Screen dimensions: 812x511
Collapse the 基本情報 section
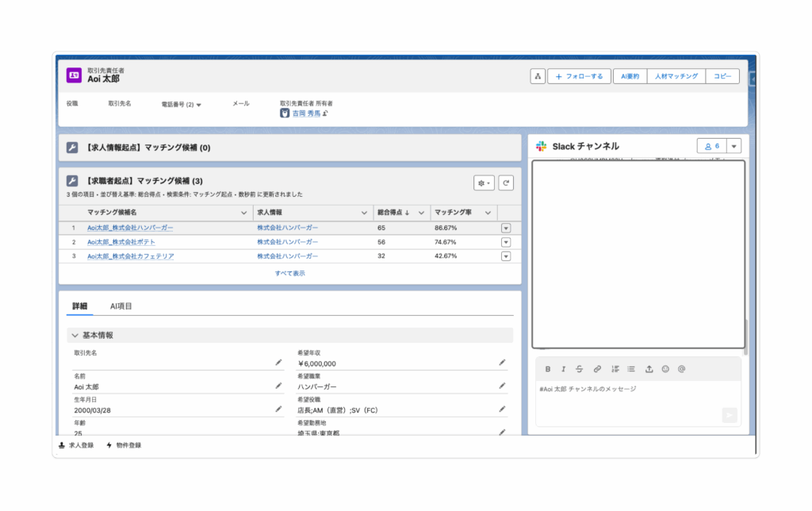[x=75, y=336]
